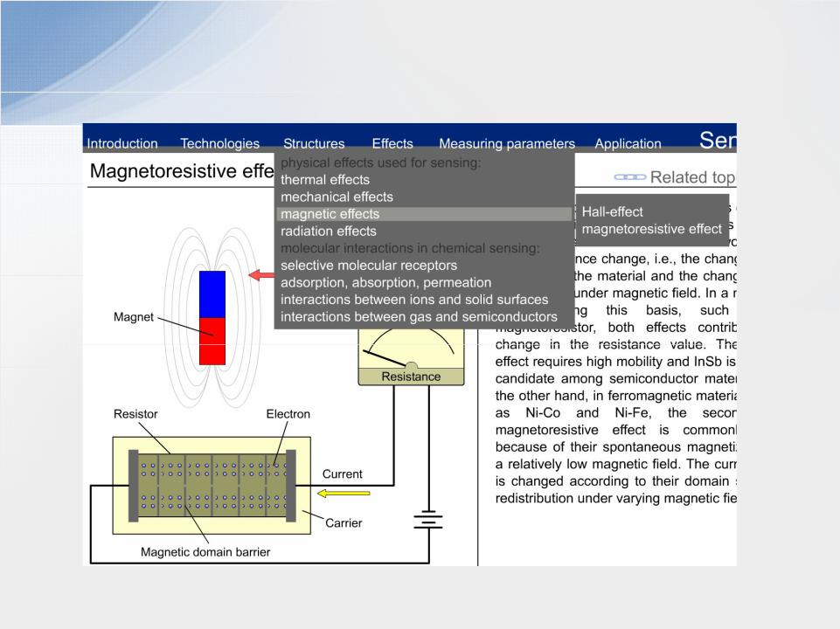840x629 pixels.
Task: Click the blue pole of the magnet
Action: pos(212,294)
